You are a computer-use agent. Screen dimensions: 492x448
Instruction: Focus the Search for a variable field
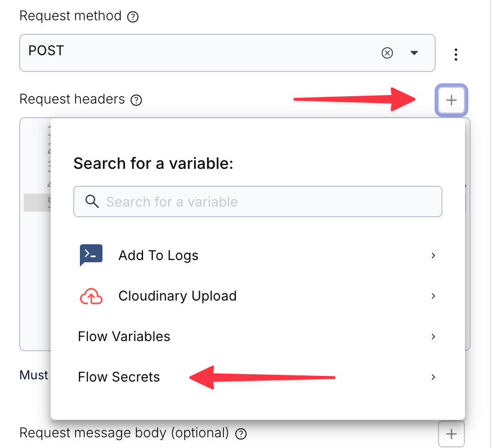coord(265,201)
